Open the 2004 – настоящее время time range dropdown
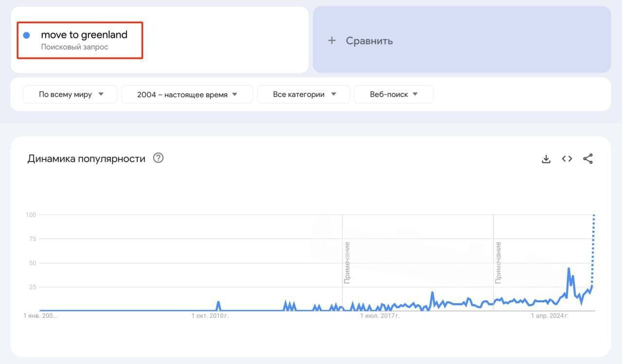This screenshot has height=364, width=623. (x=187, y=94)
